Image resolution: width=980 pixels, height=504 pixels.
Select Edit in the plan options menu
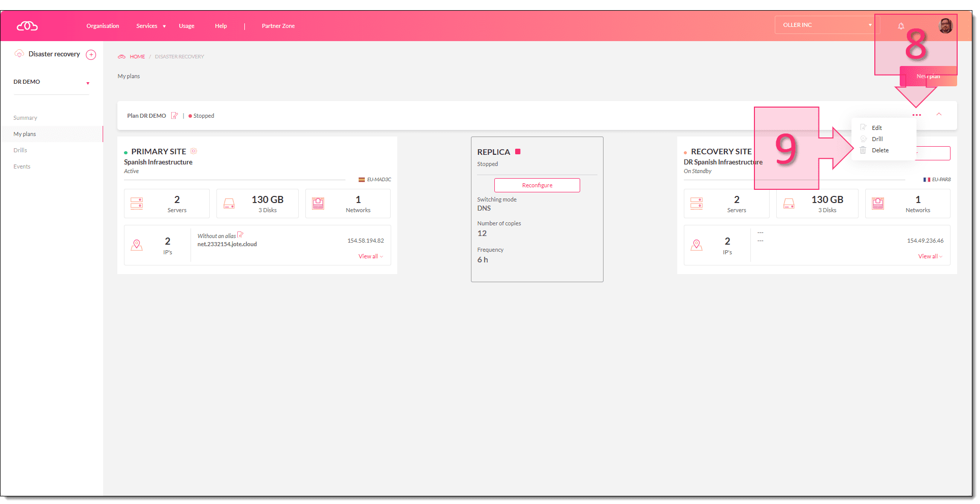pyautogui.click(x=877, y=128)
